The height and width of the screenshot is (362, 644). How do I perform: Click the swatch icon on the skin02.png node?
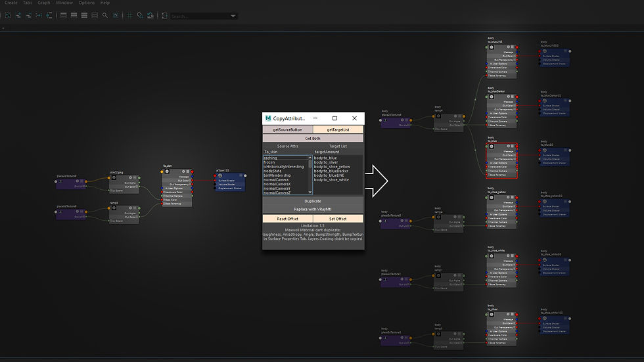click(x=114, y=178)
